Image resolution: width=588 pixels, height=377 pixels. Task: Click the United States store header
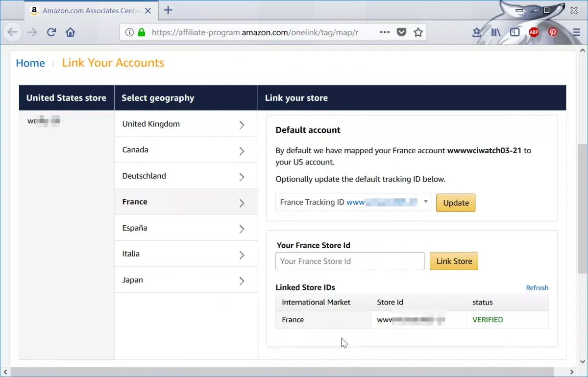pyautogui.click(x=66, y=97)
